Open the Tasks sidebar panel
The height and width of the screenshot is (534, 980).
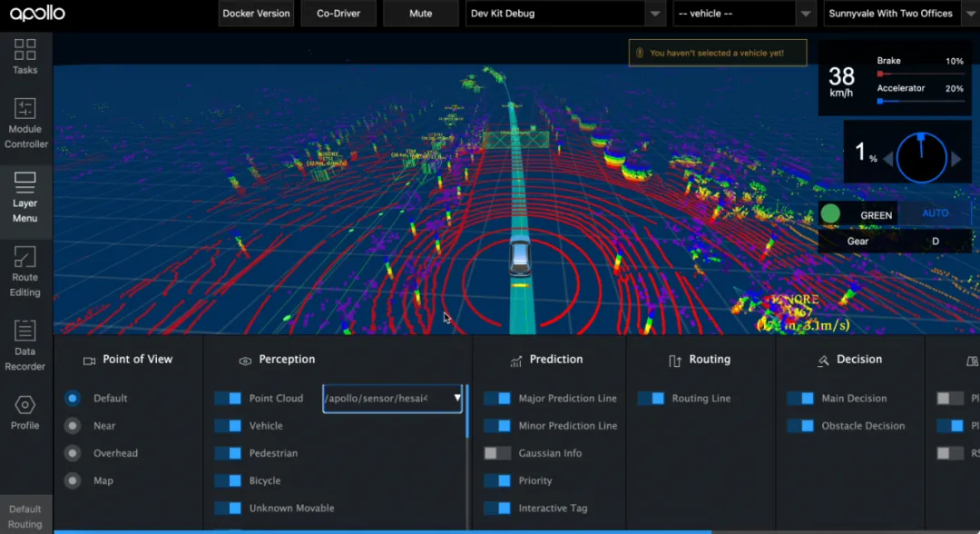coord(25,57)
